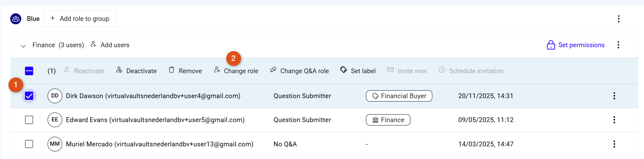Click the (1) selected count
The image size is (644, 159).
click(52, 71)
